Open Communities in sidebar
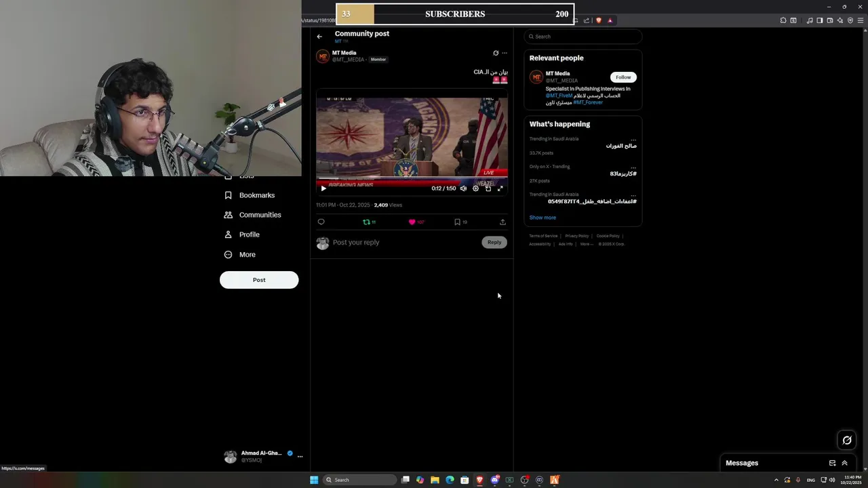 coord(252,215)
